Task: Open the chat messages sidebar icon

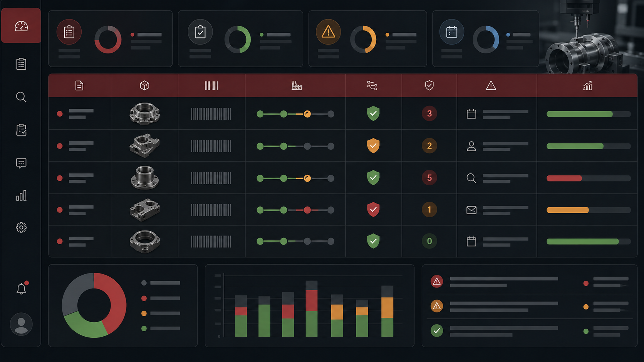Action: [21, 163]
